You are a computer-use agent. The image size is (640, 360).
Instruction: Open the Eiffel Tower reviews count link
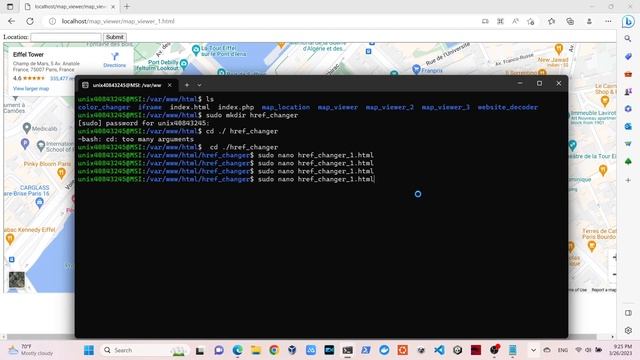(x=62, y=78)
